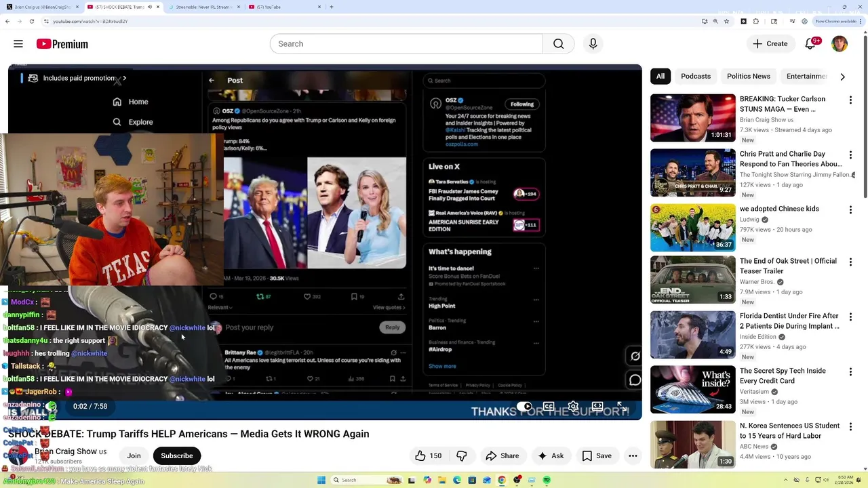The width and height of the screenshot is (868, 488).
Task: Open the Windows Start menu
Action: point(321,480)
